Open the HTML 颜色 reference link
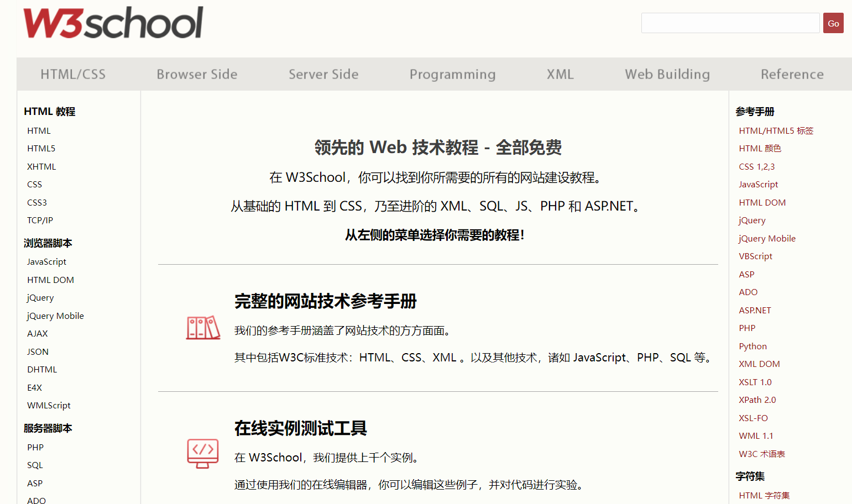Image resolution: width=852 pixels, height=504 pixels. [x=760, y=148]
